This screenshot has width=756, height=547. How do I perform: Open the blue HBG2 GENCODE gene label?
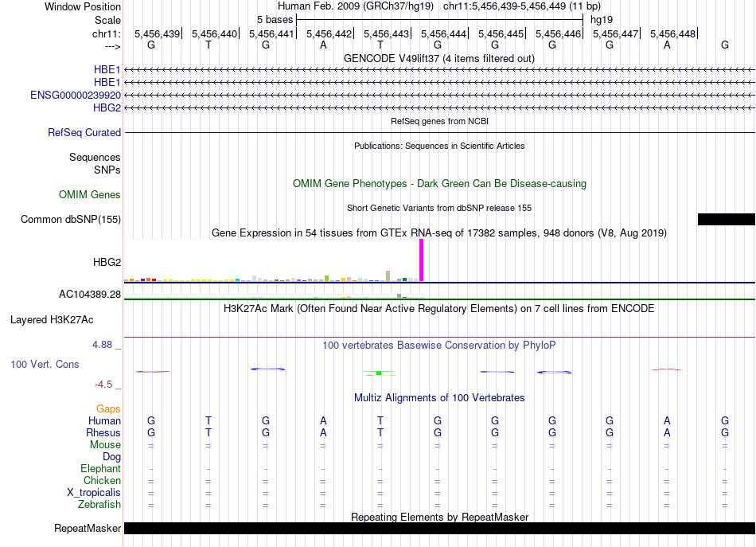[x=107, y=107]
